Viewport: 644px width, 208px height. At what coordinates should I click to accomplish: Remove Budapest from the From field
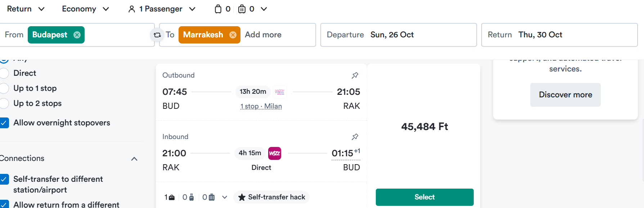pyautogui.click(x=77, y=35)
